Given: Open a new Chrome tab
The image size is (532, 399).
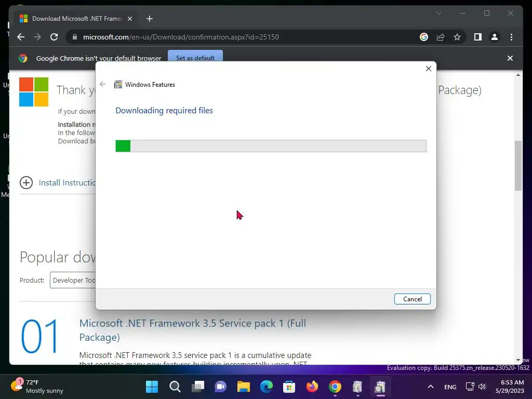Looking at the screenshot, I should point(150,19).
